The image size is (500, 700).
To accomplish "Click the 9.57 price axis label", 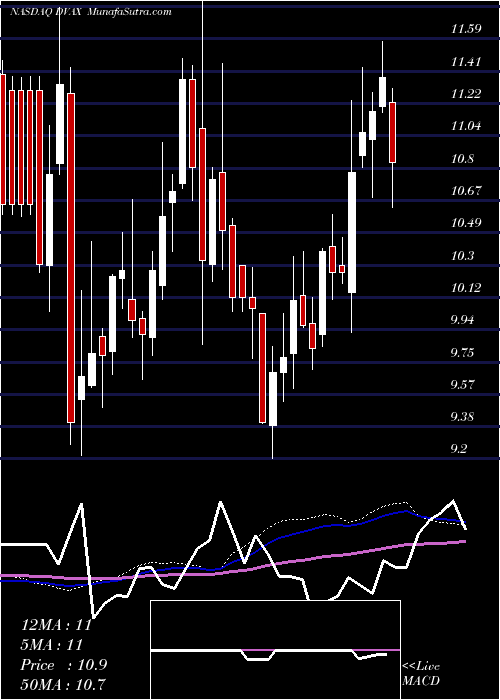I will coord(462,385).
